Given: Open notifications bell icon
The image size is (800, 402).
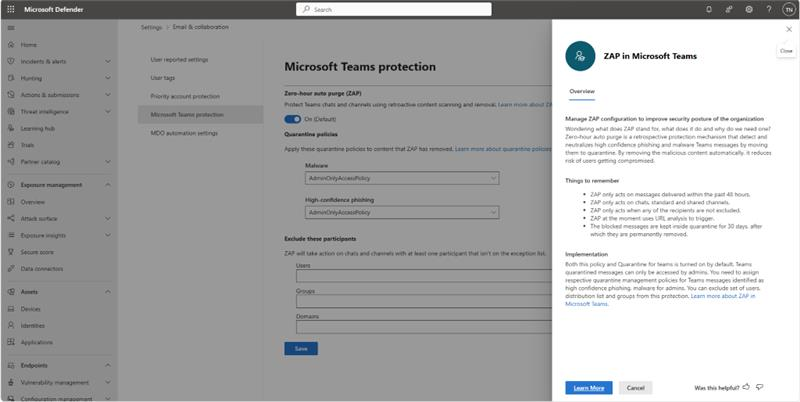Looking at the screenshot, I should 709,9.
